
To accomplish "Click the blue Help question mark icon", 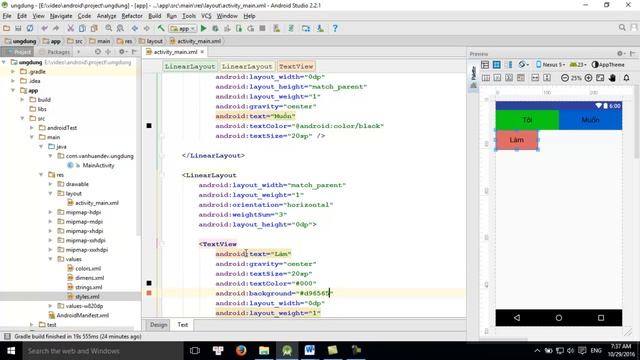I will tap(335, 29).
